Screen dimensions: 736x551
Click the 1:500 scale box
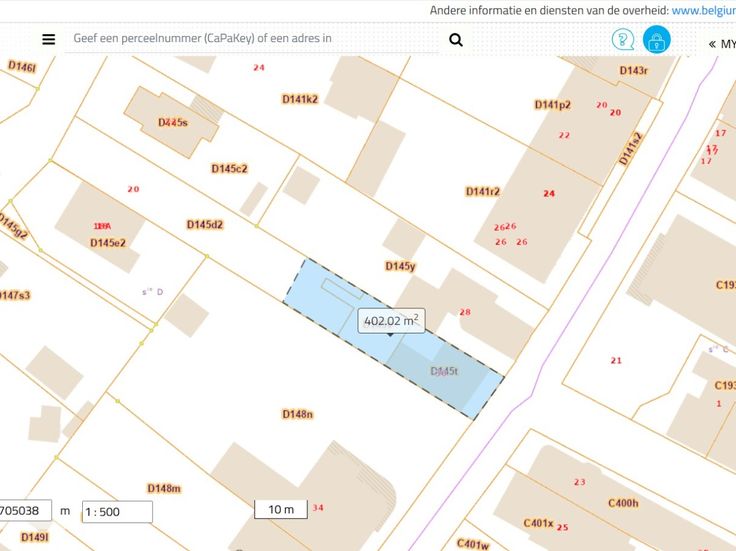[x=117, y=512]
